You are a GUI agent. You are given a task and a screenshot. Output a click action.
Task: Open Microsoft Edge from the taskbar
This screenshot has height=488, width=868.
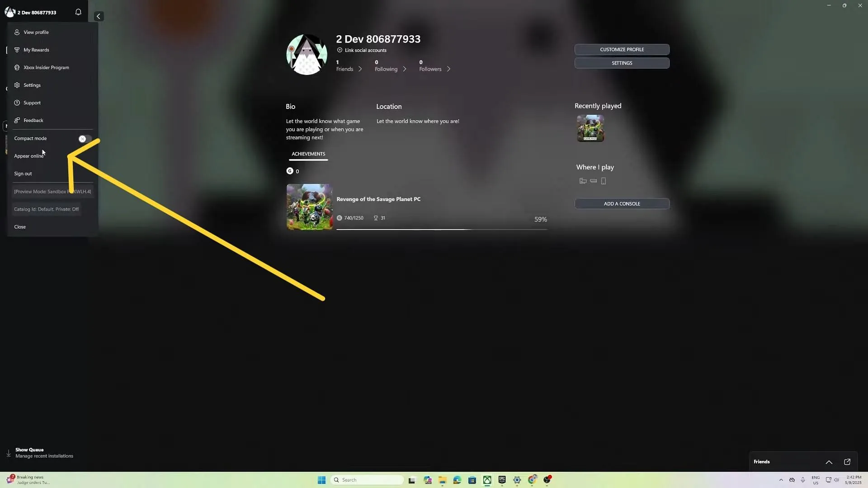coord(457,480)
